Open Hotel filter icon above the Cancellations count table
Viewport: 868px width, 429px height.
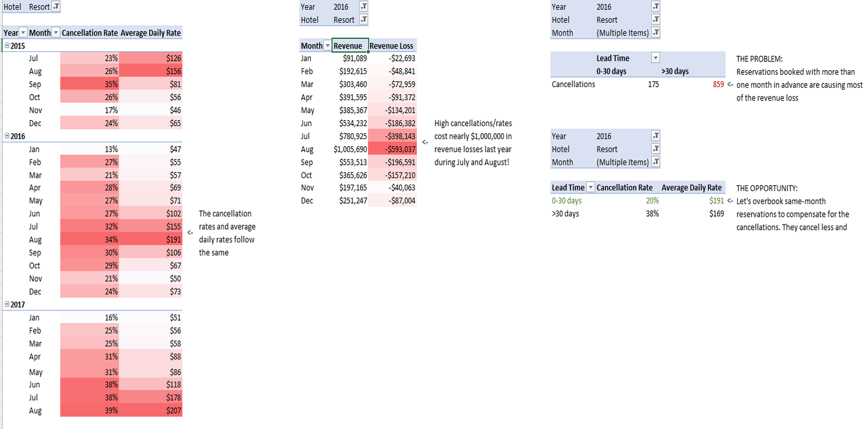[x=655, y=20]
